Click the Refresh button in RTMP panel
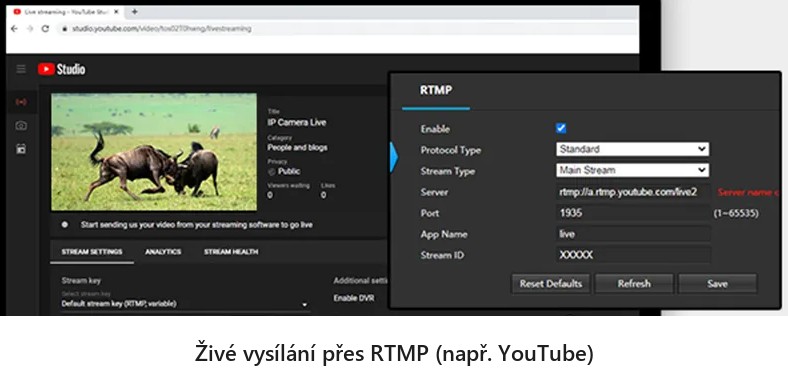 coord(634,283)
